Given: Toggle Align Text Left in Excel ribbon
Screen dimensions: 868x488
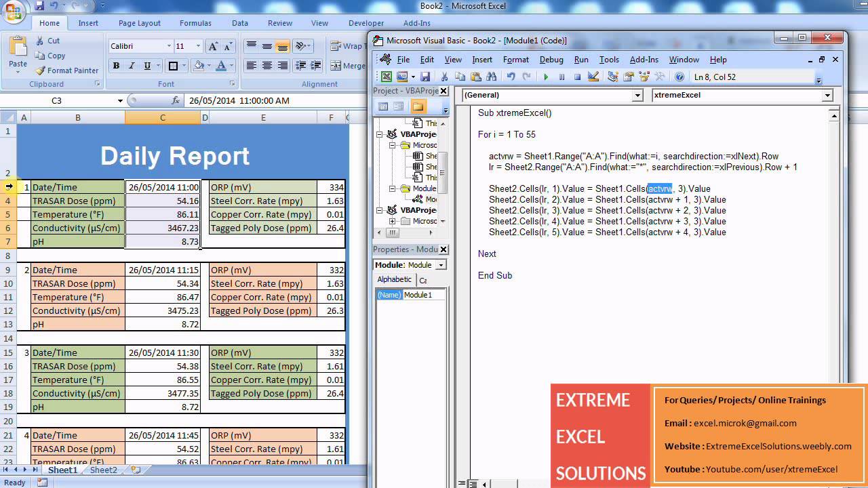Looking at the screenshot, I should tap(252, 66).
